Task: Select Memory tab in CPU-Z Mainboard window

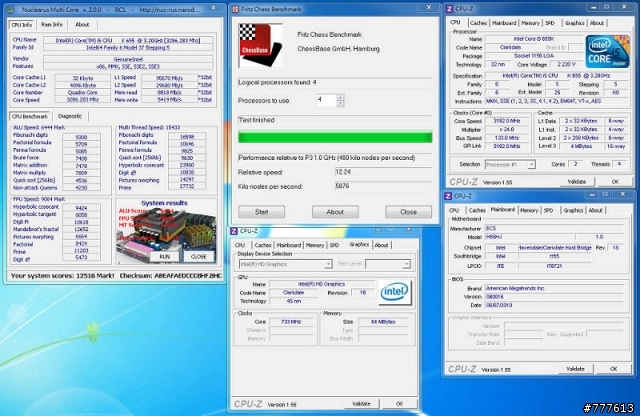Action: tap(529, 210)
